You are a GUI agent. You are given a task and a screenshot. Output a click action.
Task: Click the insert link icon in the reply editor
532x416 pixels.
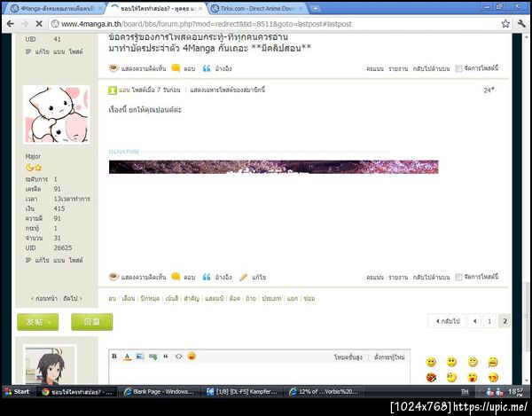point(153,357)
